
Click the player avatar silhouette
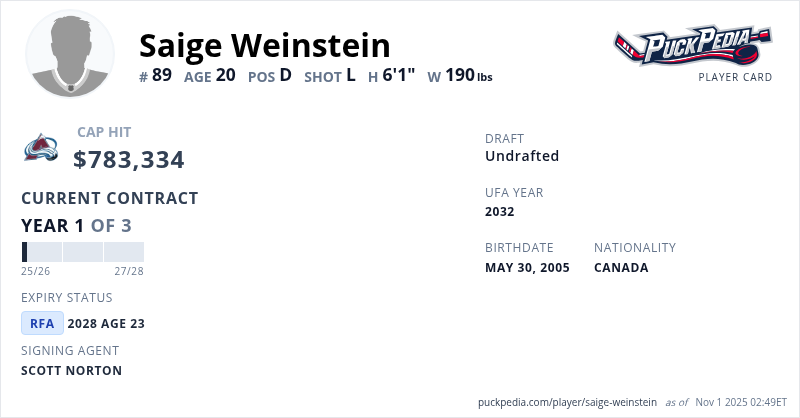pos(70,54)
